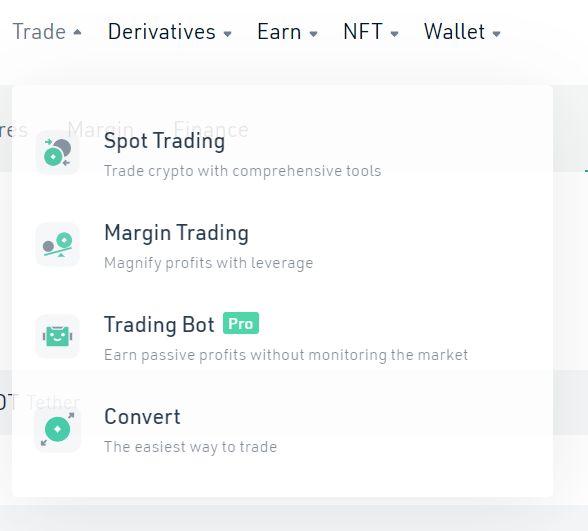The image size is (588, 531).
Task: Open the Derivatives menu
Action: point(162,32)
